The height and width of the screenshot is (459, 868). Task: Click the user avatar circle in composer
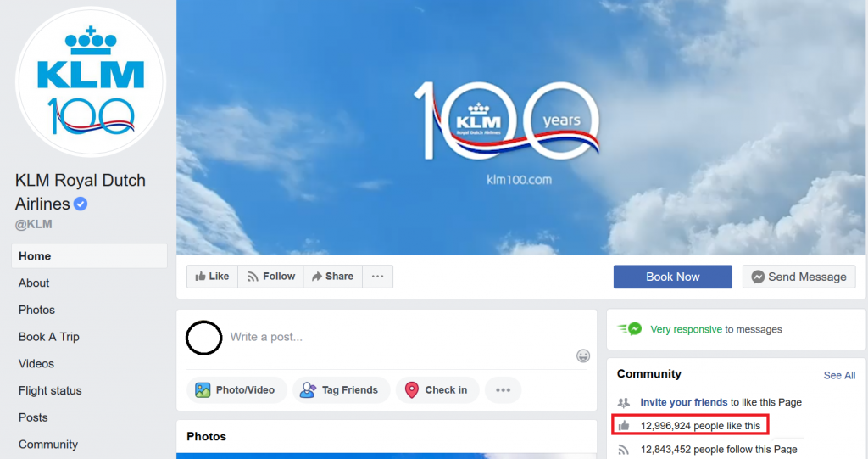(203, 338)
